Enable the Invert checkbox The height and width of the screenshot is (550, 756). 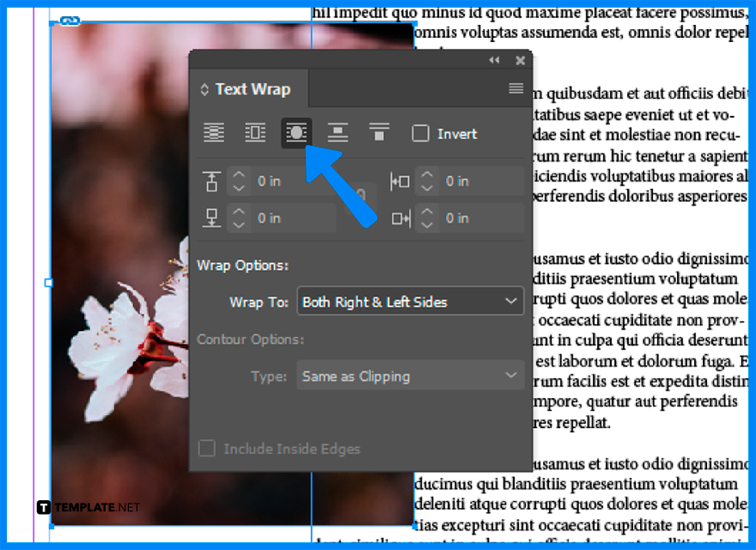(420, 133)
